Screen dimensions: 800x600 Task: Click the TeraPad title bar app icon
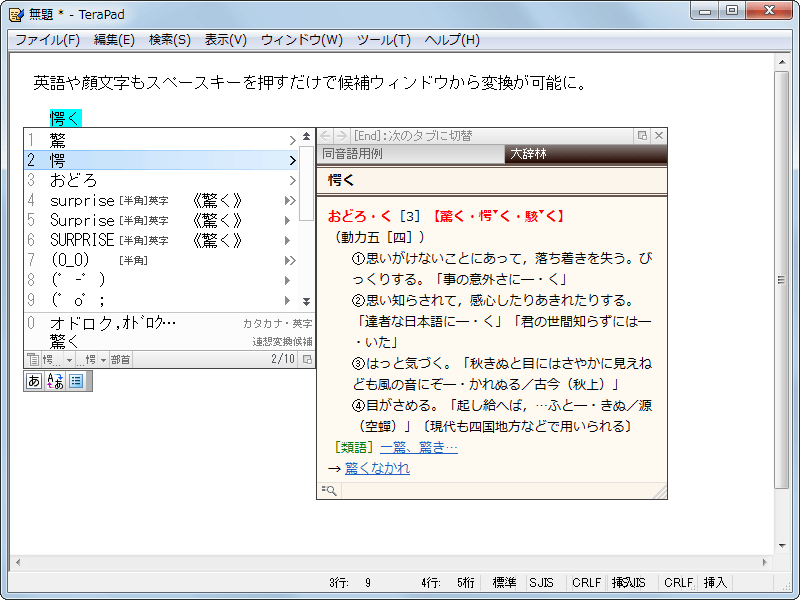16,14
